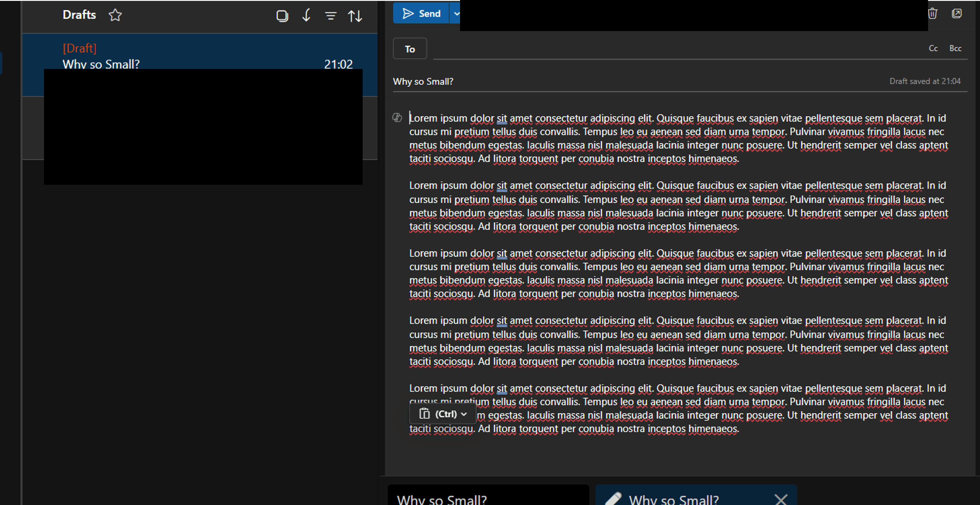This screenshot has width=980, height=505.
Task: Toggle selection circles in the message list
Action: 282,16
